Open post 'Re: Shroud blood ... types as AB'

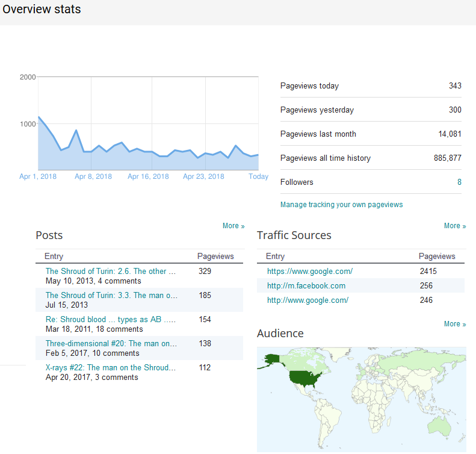pyautogui.click(x=111, y=320)
